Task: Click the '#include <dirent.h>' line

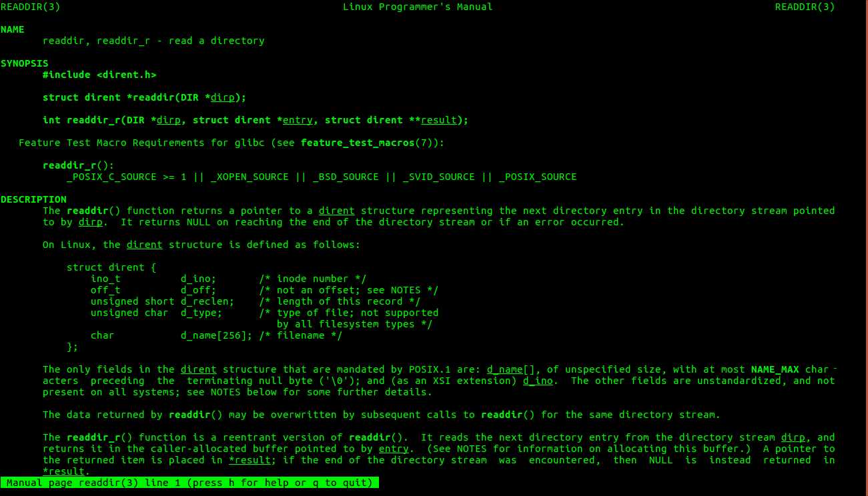Action: pyautogui.click(x=99, y=75)
